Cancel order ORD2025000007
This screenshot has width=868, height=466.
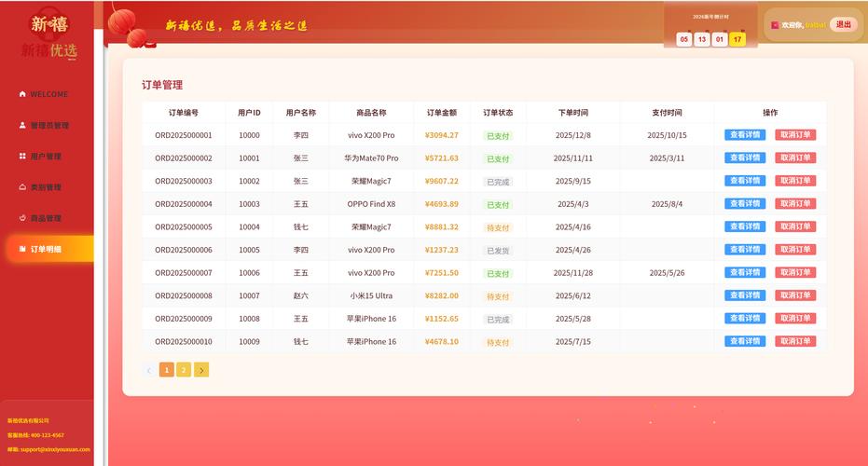pos(795,273)
